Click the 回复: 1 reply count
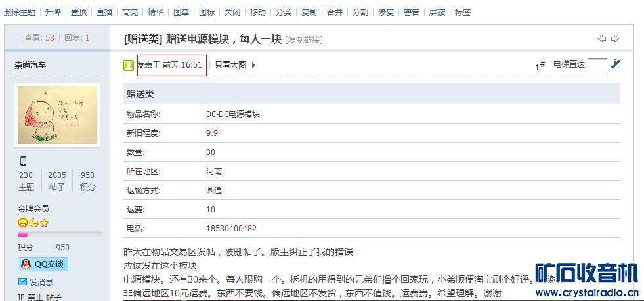644x301 pixels. click(77, 38)
